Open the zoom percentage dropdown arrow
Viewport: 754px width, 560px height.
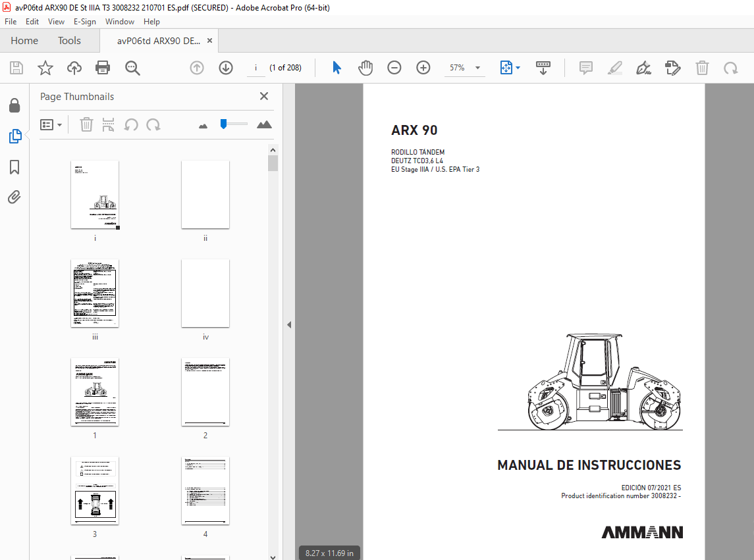[477, 68]
